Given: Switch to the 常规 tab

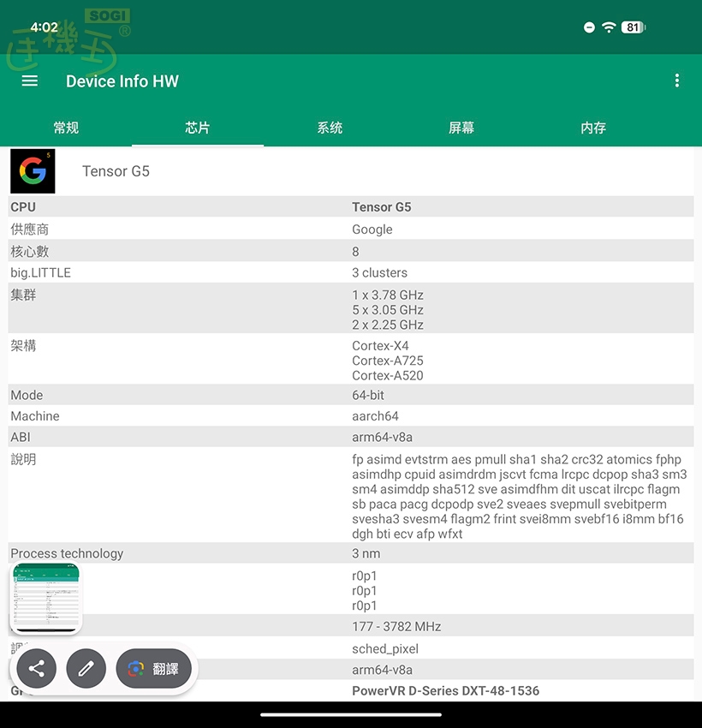Looking at the screenshot, I should (x=66, y=128).
